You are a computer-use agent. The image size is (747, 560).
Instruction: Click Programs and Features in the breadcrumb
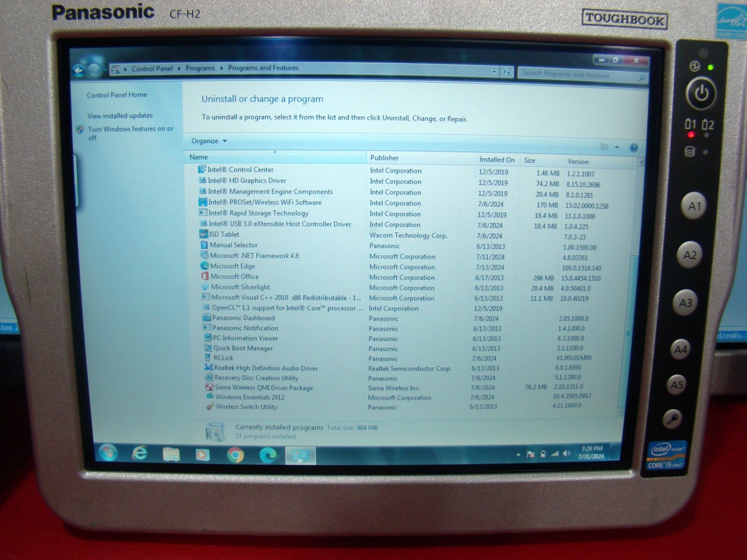pyautogui.click(x=263, y=68)
